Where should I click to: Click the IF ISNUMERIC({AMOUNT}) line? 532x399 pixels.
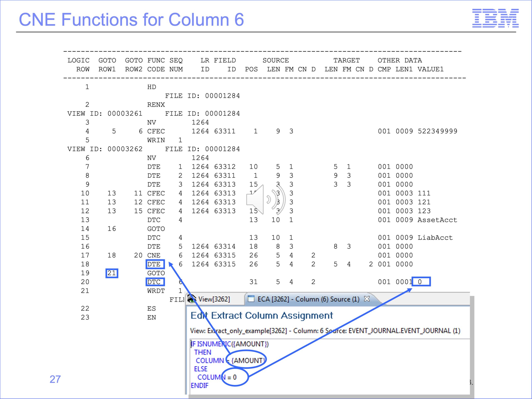click(x=230, y=344)
